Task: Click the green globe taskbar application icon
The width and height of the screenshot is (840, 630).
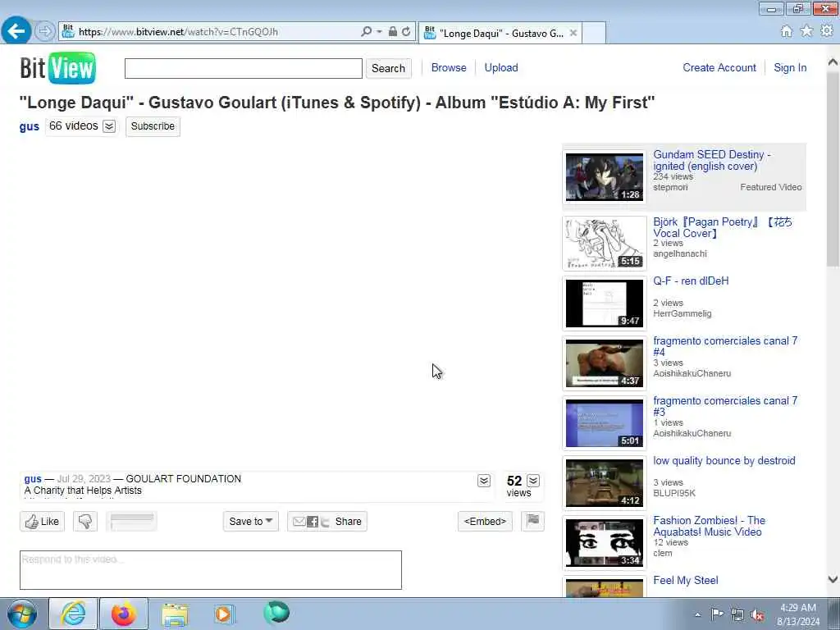Action: 276,613
